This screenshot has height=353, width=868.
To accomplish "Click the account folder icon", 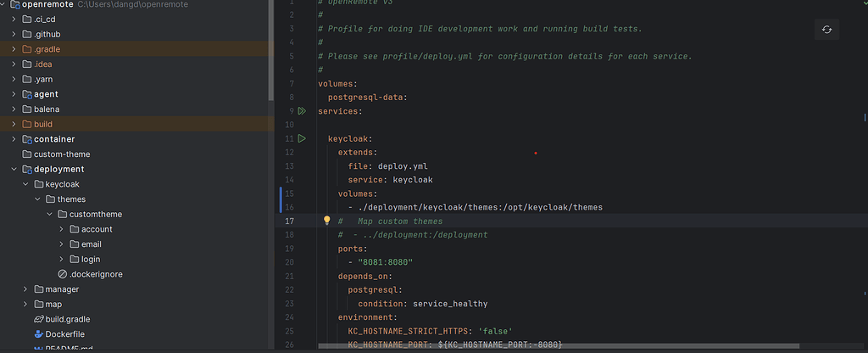I will click(75, 229).
